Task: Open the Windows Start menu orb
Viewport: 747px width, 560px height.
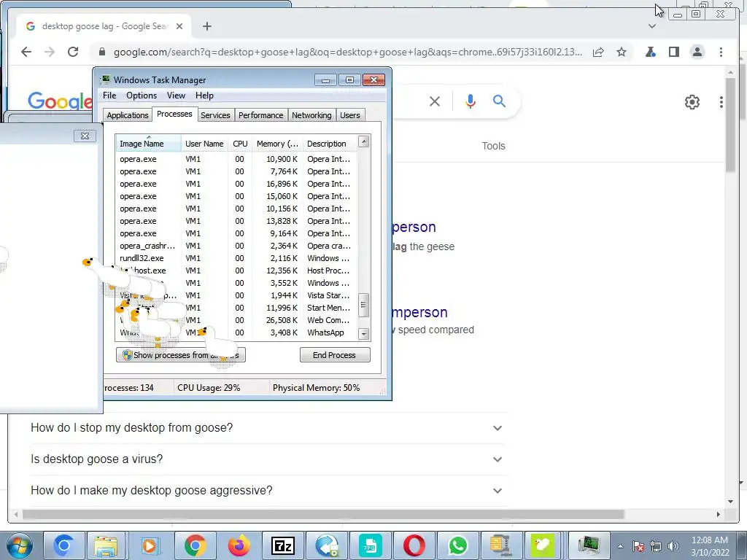Action: [x=18, y=545]
